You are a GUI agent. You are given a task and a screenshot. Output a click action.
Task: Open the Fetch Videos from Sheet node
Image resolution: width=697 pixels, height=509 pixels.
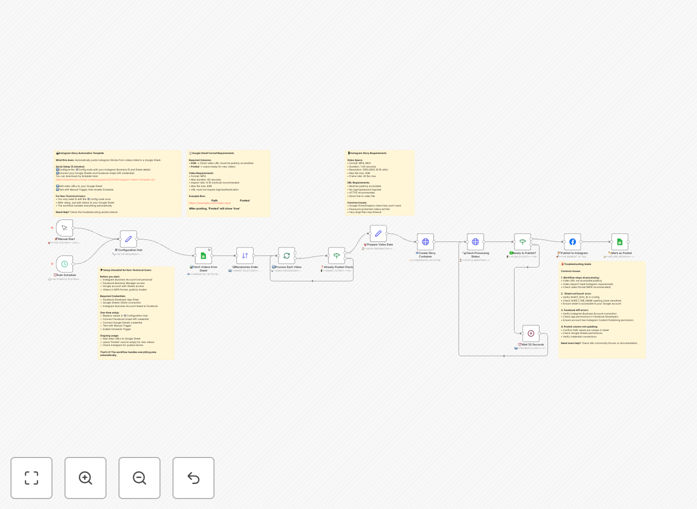[203, 256]
